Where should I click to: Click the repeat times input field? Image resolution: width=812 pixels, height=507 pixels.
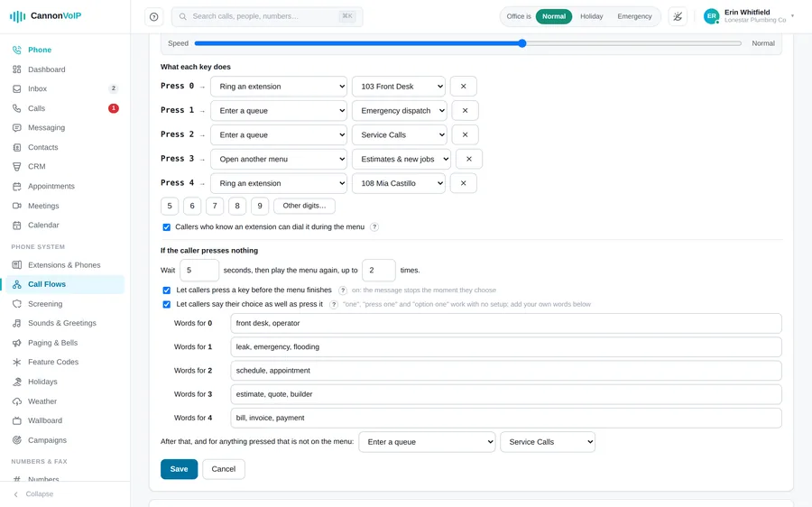379,271
